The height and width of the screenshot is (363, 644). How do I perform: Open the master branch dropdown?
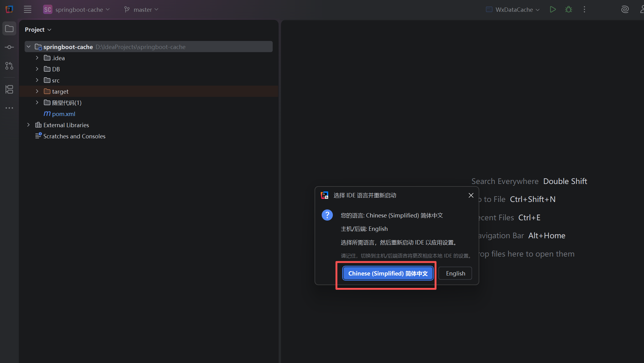coord(141,10)
